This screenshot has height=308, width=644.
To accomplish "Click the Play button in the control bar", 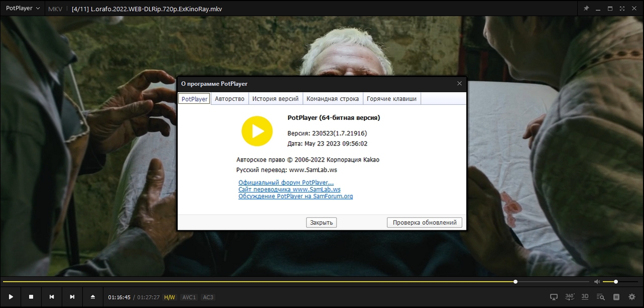I will pyautogui.click(x=11, y=297).
